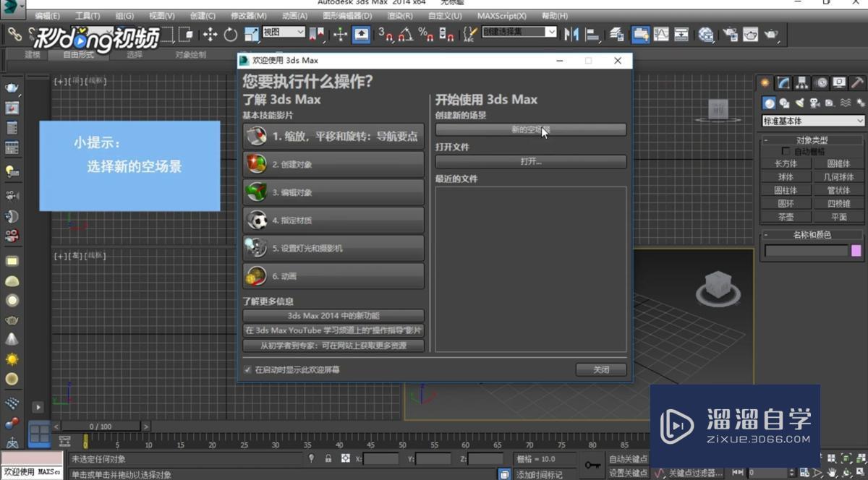
Task: Open the Modify panel tab
Action: (783, 82)
